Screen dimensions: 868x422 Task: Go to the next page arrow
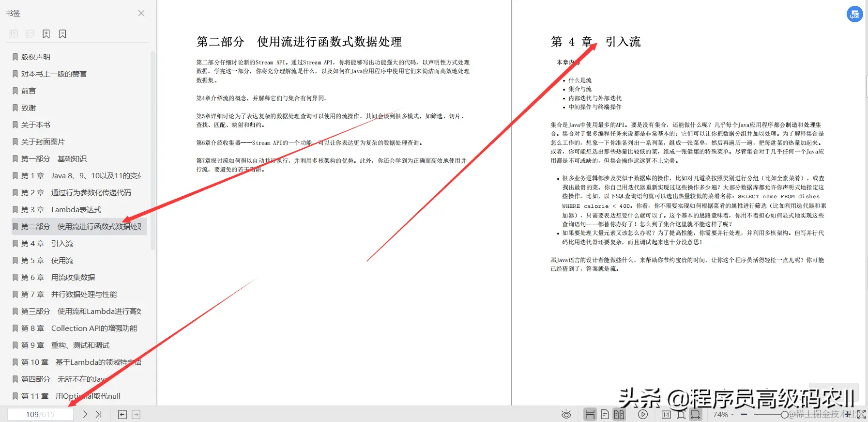click(x=85, y=414)
